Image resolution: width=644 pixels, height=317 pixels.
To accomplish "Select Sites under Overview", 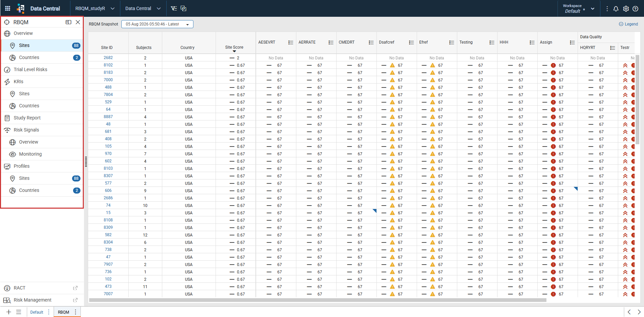I will 42,45.
